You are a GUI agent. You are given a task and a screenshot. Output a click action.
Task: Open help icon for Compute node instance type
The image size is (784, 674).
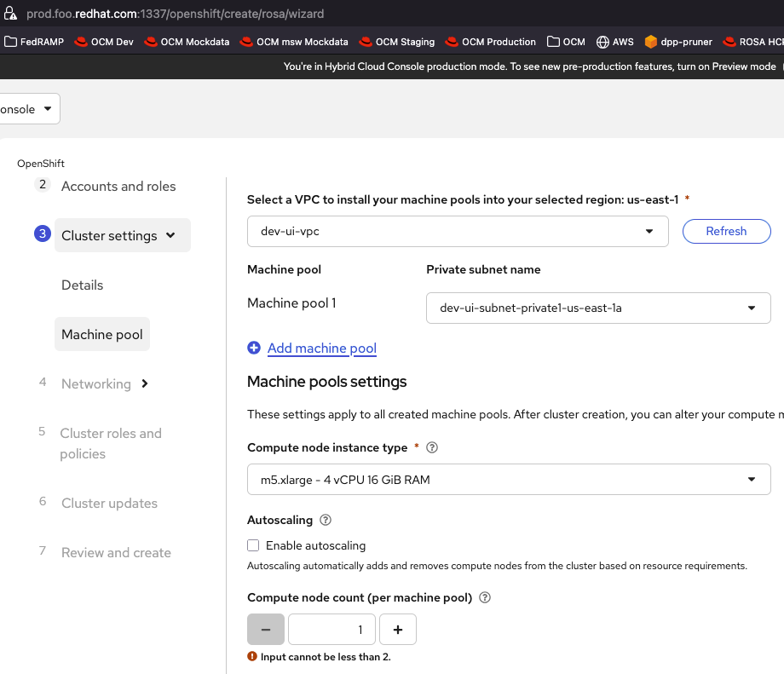(x=432, y=447)
